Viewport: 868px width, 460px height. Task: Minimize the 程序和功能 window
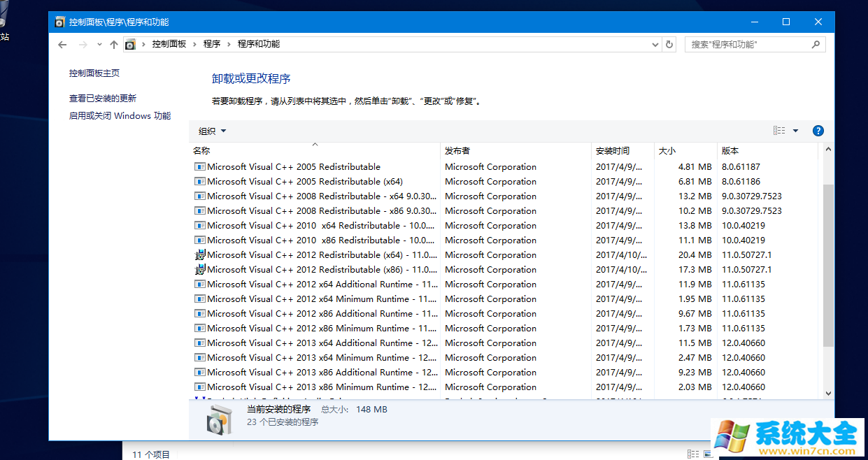[x=754, y=22]
